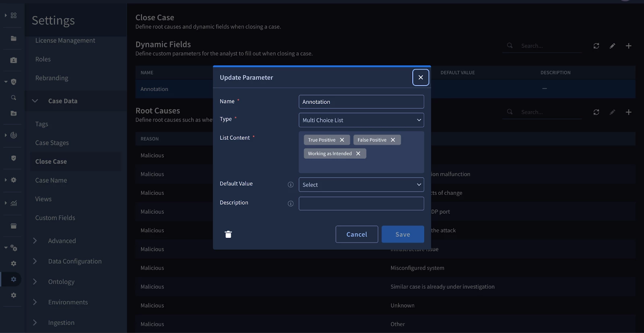Add a new Dynamic Field with plus icon
The width and height of the screenshot is (644, 333).
point(628,46)
